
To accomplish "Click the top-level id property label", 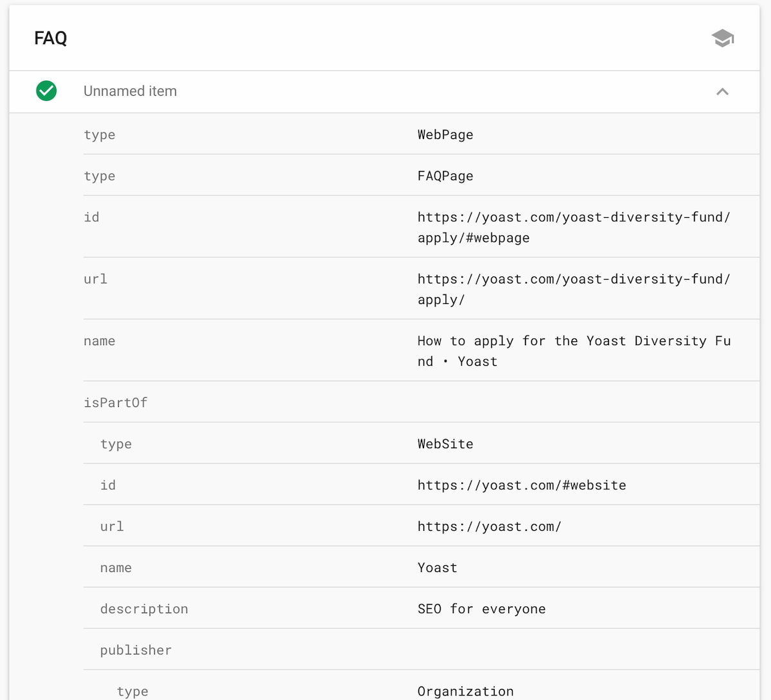I will pyautogui.click(x=92, y=217).
